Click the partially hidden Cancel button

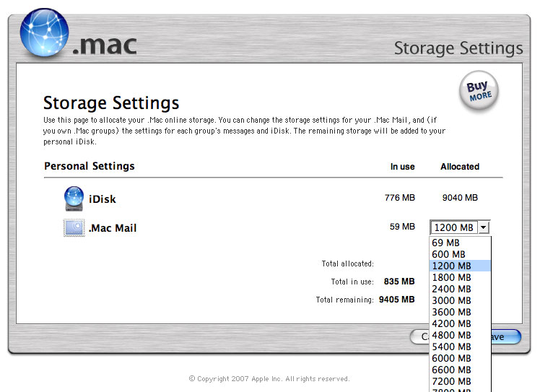pyautogui.click(x=419, y=337)
